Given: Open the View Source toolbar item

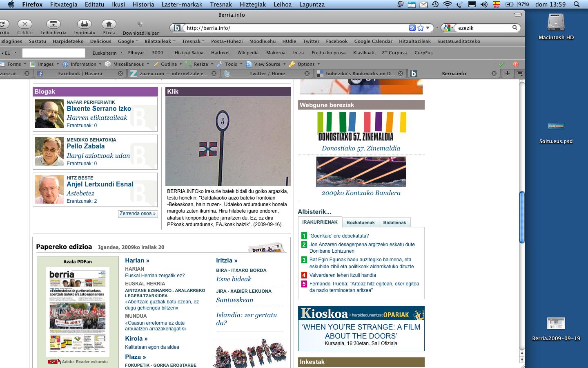Looking at the screenshot, I should click(267, 64).
